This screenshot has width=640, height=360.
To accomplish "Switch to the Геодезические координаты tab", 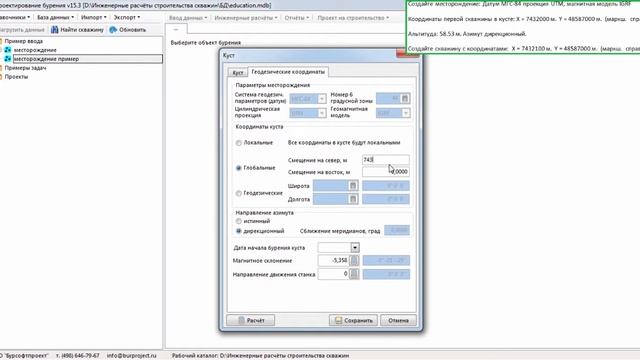I will pos(288,72).
